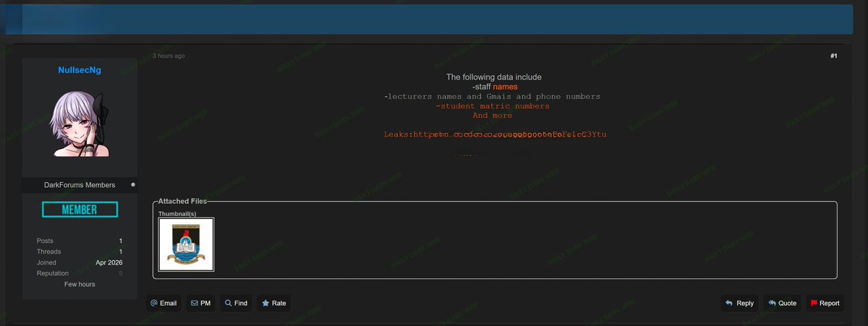Select the 'And more' line
868x326 pixels.
pyautogui.click(x=493, y=115)
